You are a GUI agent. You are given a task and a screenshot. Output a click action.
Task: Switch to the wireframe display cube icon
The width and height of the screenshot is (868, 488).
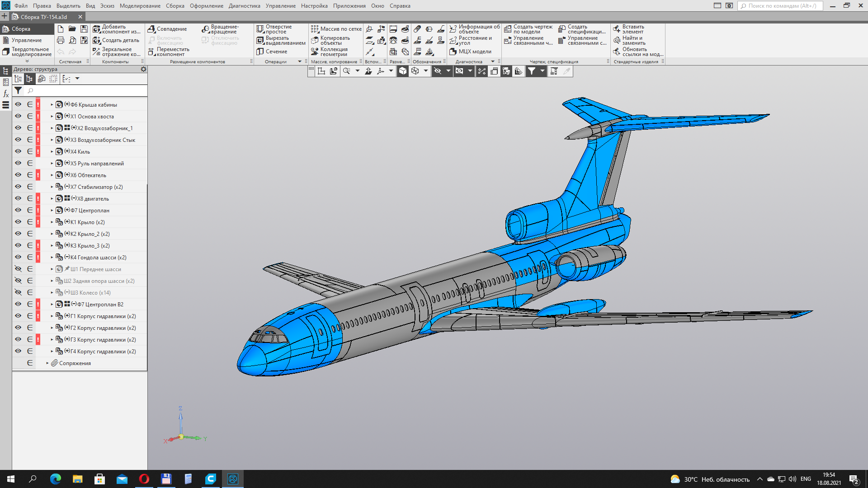click(x=415, y=71)
